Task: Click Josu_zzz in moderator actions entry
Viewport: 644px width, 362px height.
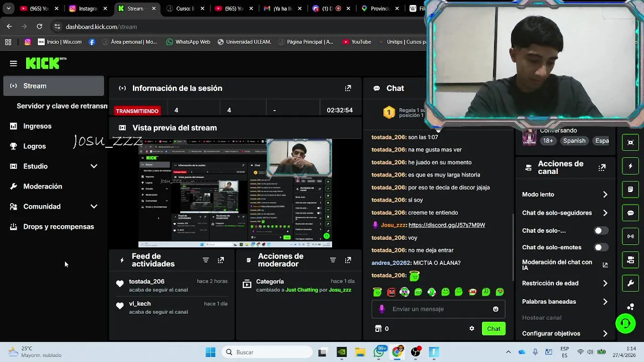Action: coord(340,290)
